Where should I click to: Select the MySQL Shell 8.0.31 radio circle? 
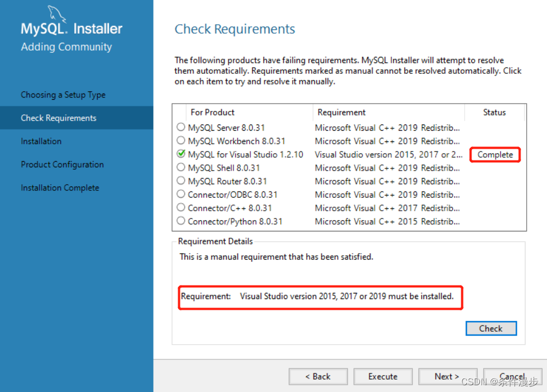pos(180,167)
